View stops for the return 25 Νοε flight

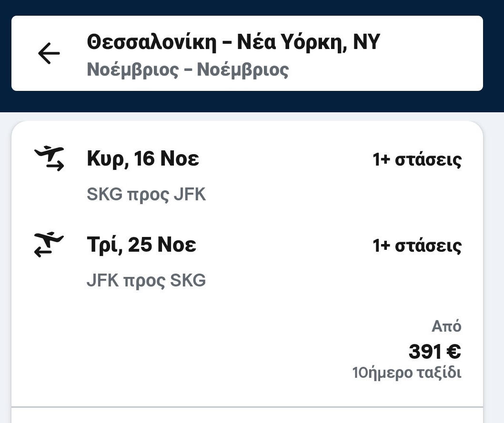417,246
